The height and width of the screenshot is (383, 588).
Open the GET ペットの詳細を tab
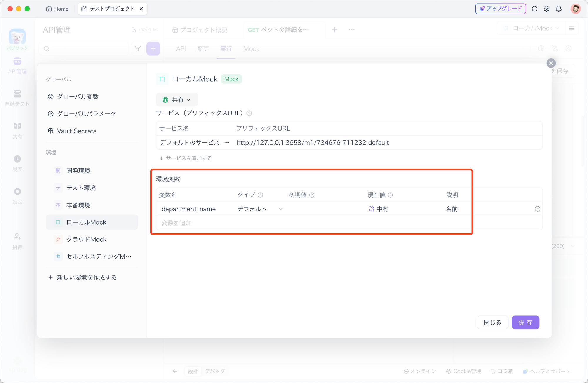pos(278,30)
